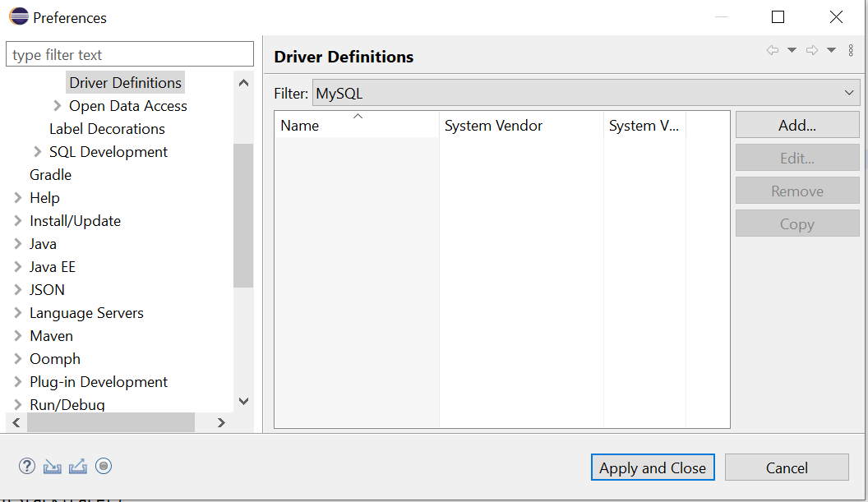Click the Eclipse logo in the title bar
Screen dimensions: 868x502
[18, 16]
